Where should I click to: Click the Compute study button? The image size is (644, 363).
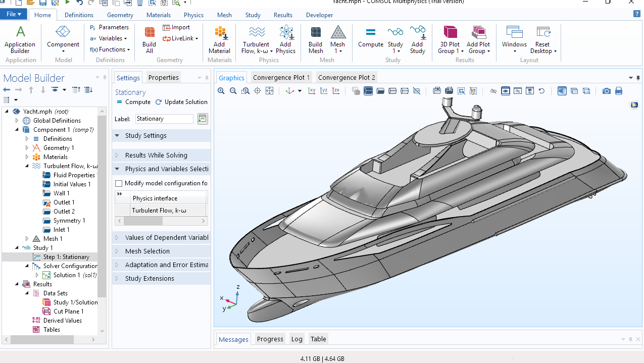click(x=371, y=38)
